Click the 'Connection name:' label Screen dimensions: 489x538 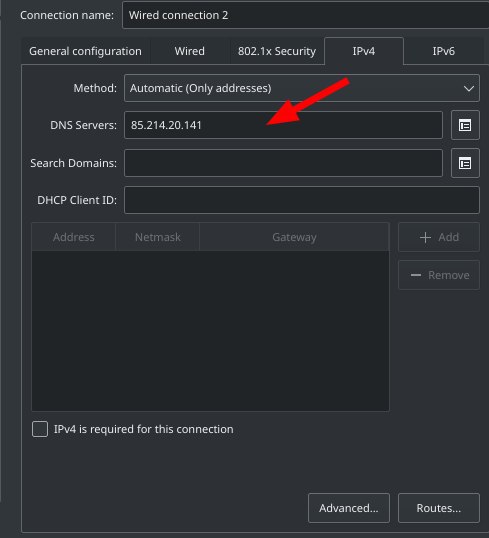click(x=67, y=15)
